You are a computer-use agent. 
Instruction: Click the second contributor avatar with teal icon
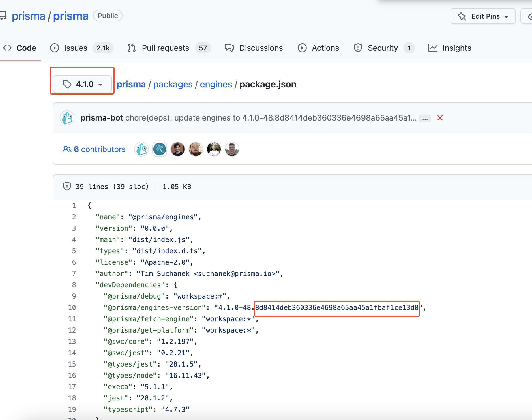click(x=160, y=149)
